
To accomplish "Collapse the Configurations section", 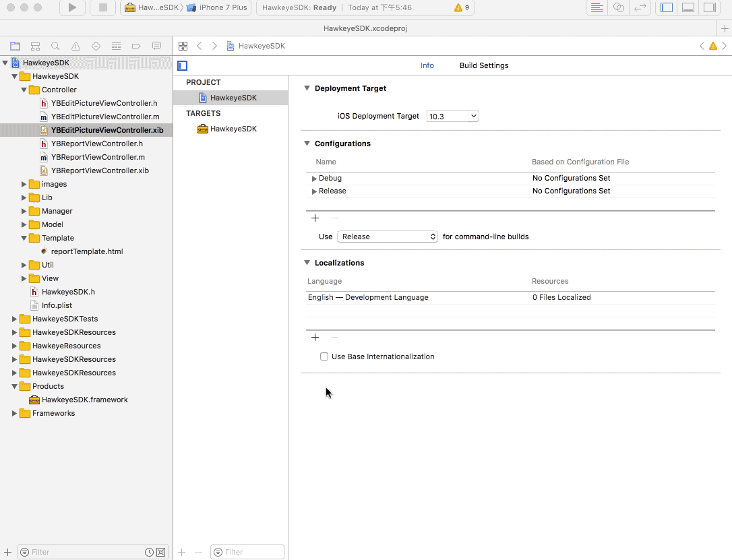I will tap(307, 144).
